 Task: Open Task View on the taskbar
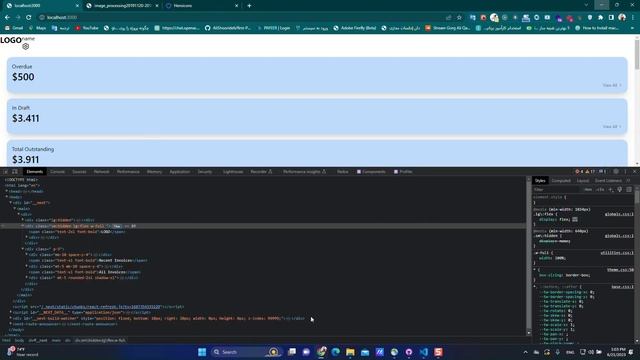point(292,352)
